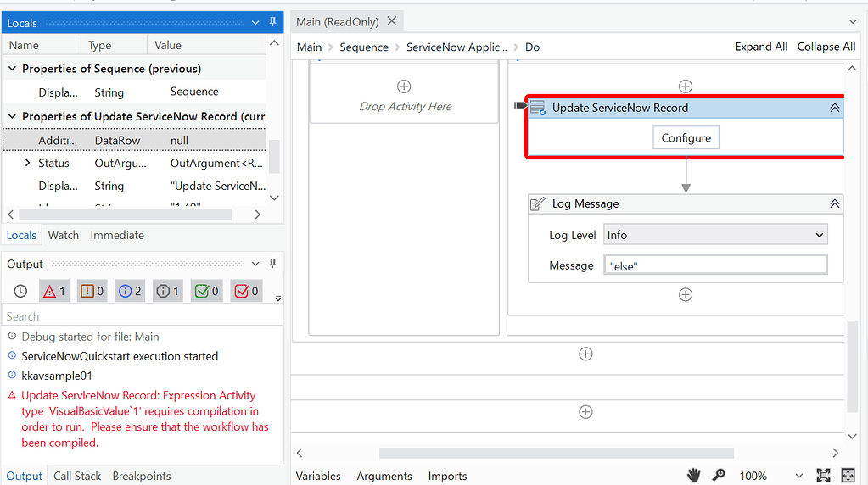Collapse Properties of Sequence (previous) group

(12, 69)
